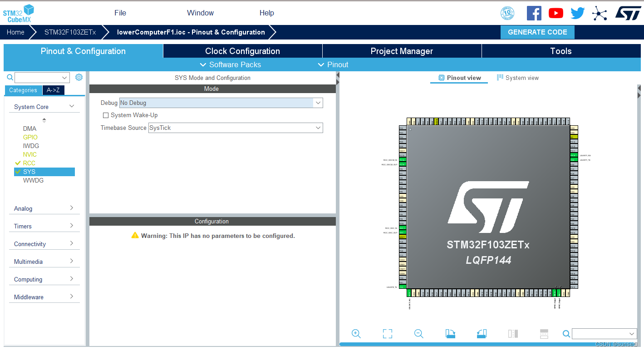Click the horizontal split view icon
This screenshot has width=644, height=351.
(544, 334)
